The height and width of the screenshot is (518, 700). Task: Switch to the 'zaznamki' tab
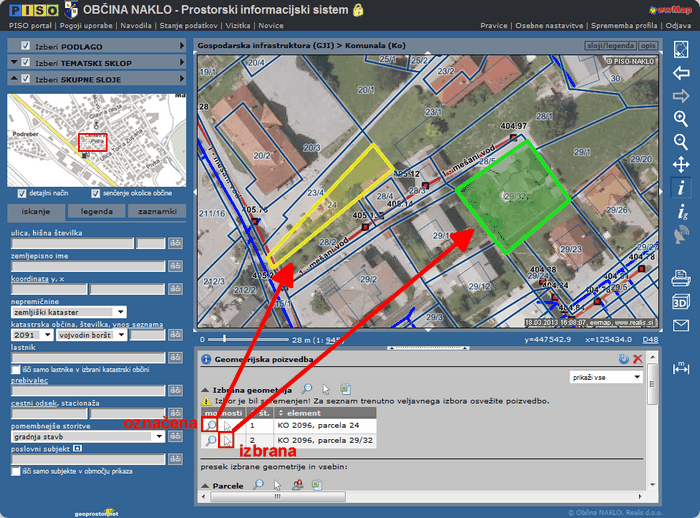pos(158,212)
